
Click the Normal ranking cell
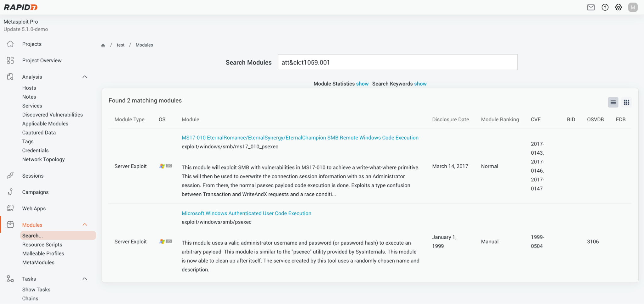point(490,166)
